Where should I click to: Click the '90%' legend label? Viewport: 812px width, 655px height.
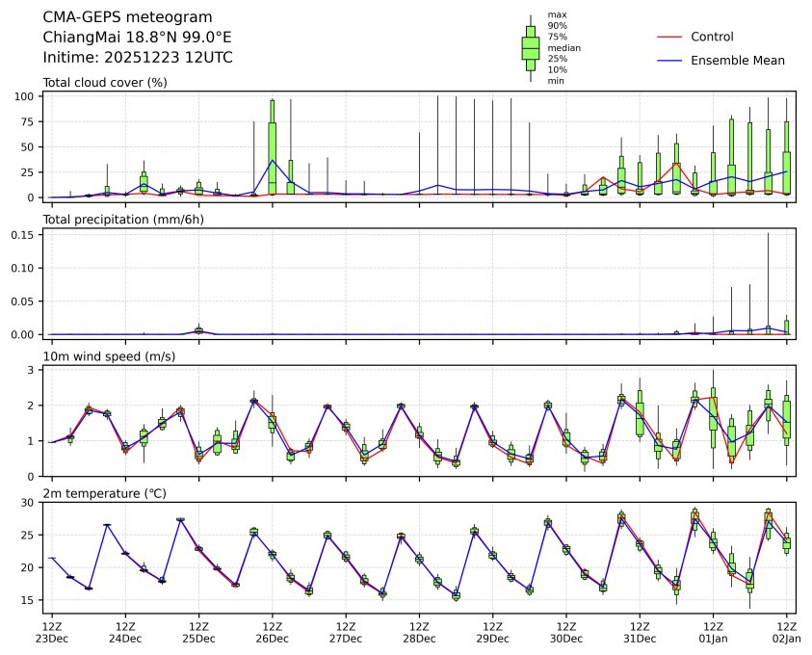(557, 26)
